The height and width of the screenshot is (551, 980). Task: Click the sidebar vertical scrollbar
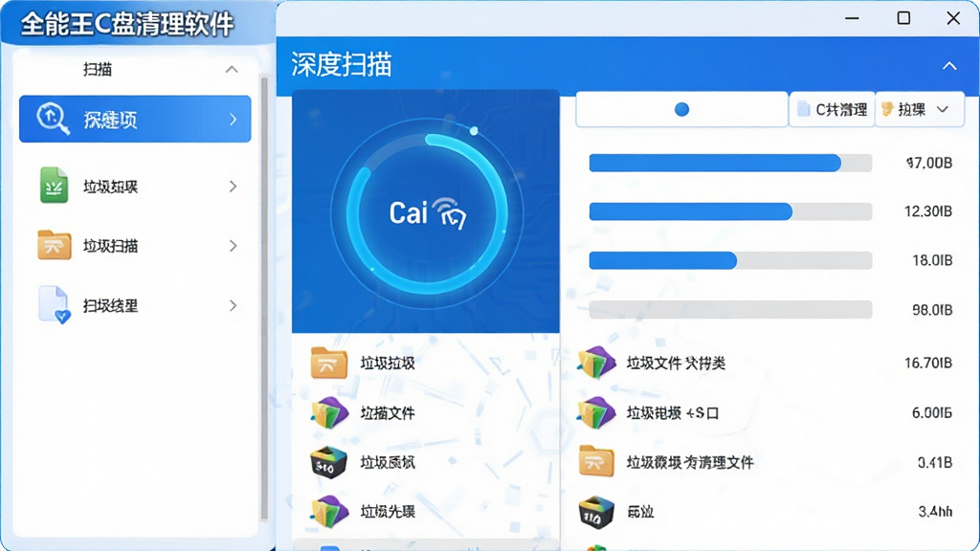tap(264, 298)
